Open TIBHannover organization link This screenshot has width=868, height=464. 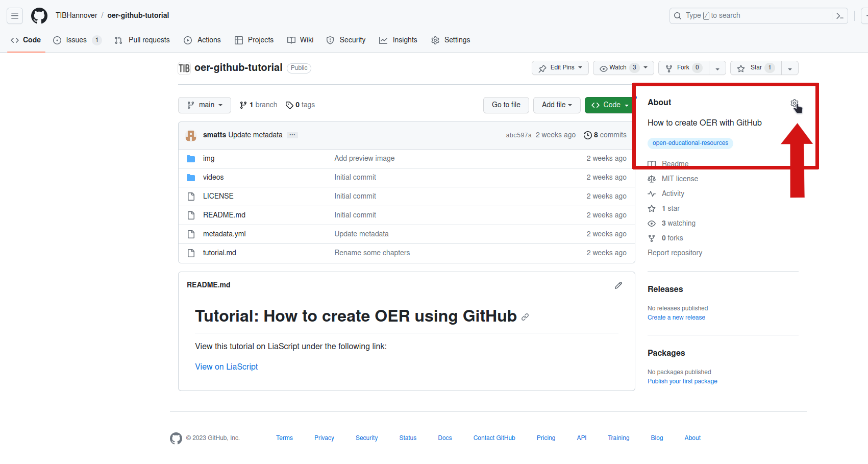coord(77,16)
